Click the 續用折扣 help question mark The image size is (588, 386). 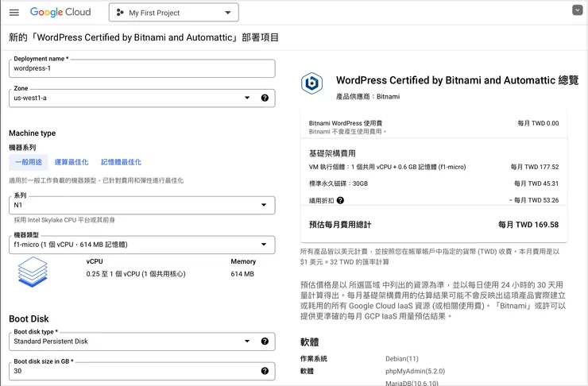click(340, 200)
